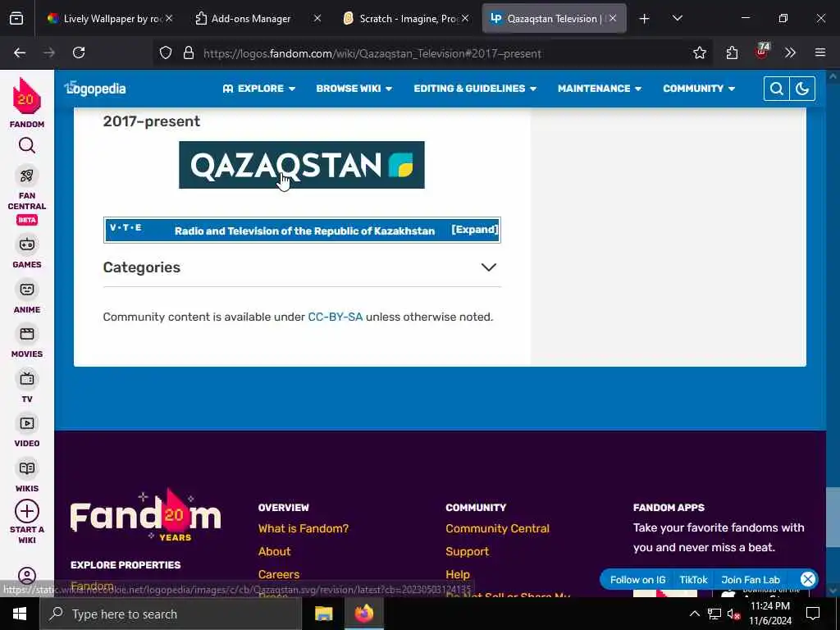Open the Browse Wiki dropdown
The height and width of the screenshot is (630, 840).
pyautogui.click(x=354, y=89)
